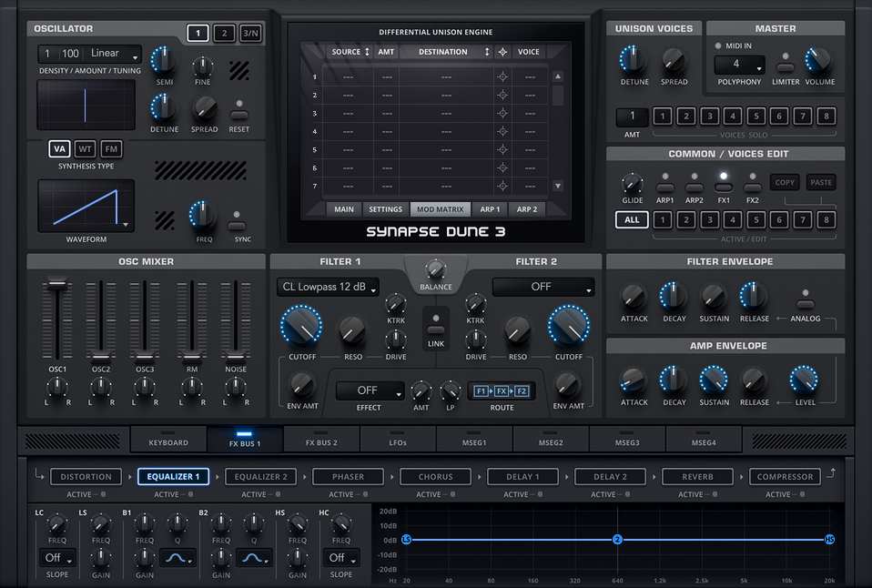Toggle the oscillator RESET switch
872x588 pixels.
point(239,115)
